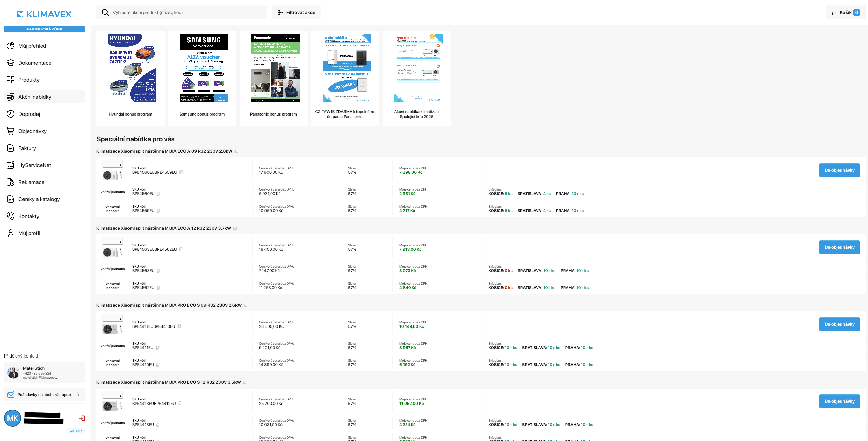Copy the title of MIJIA PRO ECO S 09 2,6kW

(x=246, y=305)
